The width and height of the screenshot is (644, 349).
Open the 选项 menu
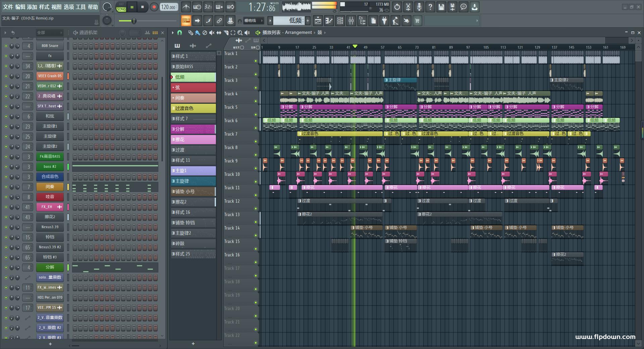coord(69,7)
